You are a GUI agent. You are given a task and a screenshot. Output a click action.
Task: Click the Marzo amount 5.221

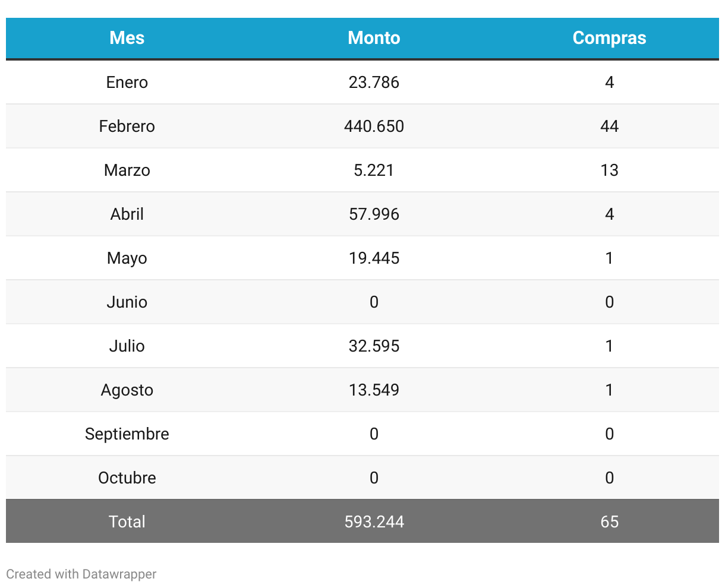[x=374, y=170]
